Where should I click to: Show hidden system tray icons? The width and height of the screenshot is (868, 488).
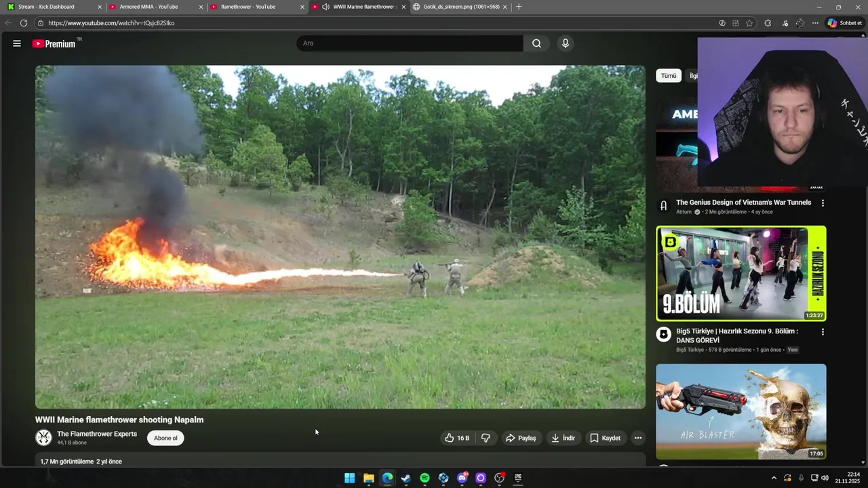[x=774, y=478]
